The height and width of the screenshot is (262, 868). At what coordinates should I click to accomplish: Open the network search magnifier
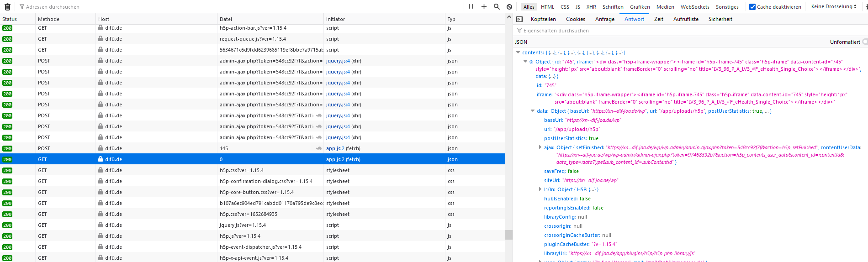click(497, 7)
